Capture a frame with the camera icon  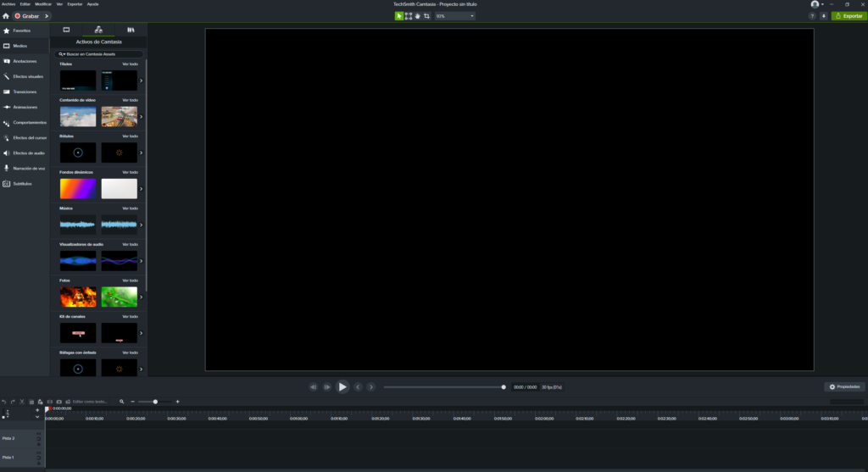pos(59,402)
